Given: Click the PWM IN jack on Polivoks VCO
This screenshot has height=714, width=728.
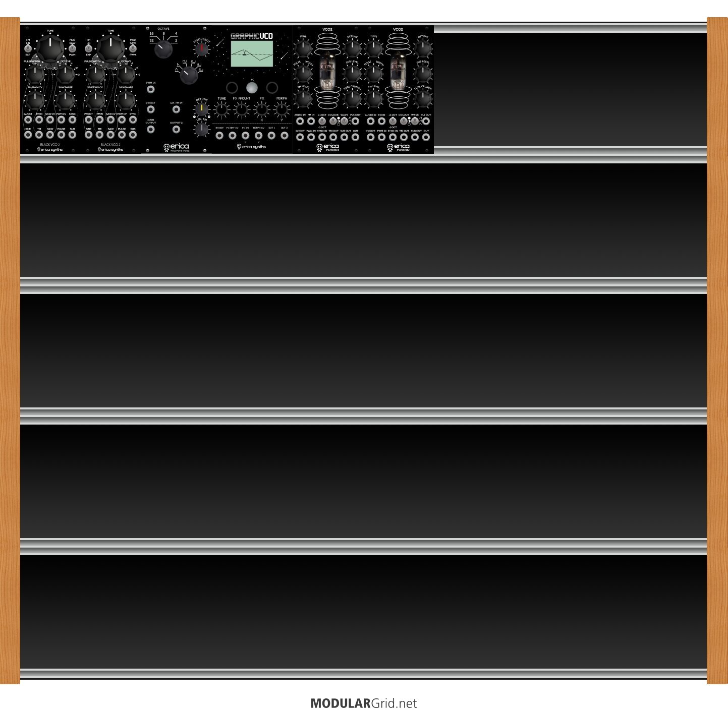Looking at the screenshot, I should click(151, 90).
